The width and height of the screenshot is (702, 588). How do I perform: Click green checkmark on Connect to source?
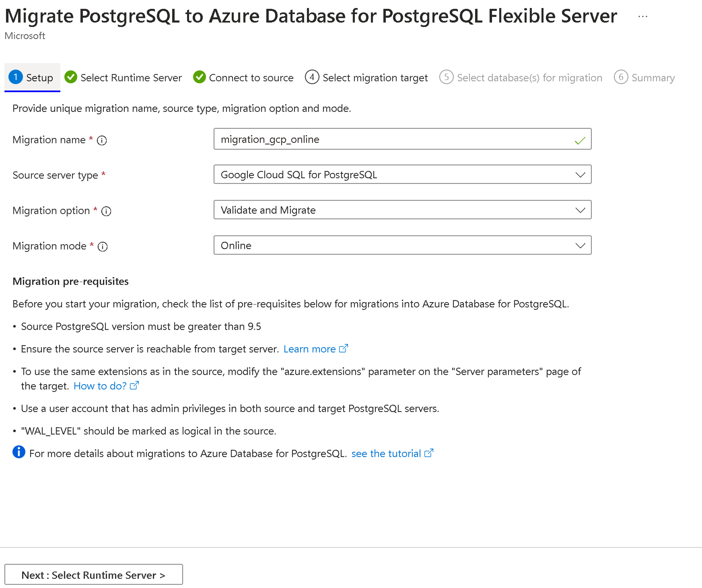pos(199,77)
